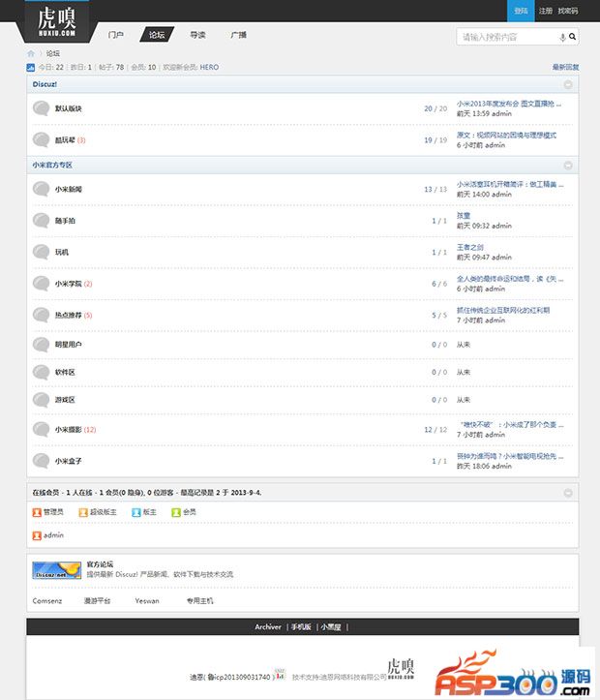Image resolution: width=600 pixels, height=700 pixels.
Task: Click the 虎嗅 Huxiu.com logo
Action: point(57,22)
